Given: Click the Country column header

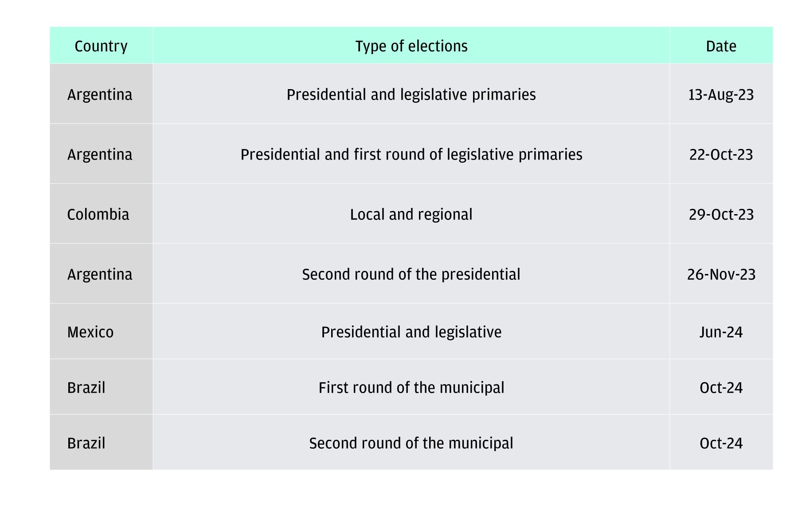Looking at the screenshot, I should tap(101, 45).
